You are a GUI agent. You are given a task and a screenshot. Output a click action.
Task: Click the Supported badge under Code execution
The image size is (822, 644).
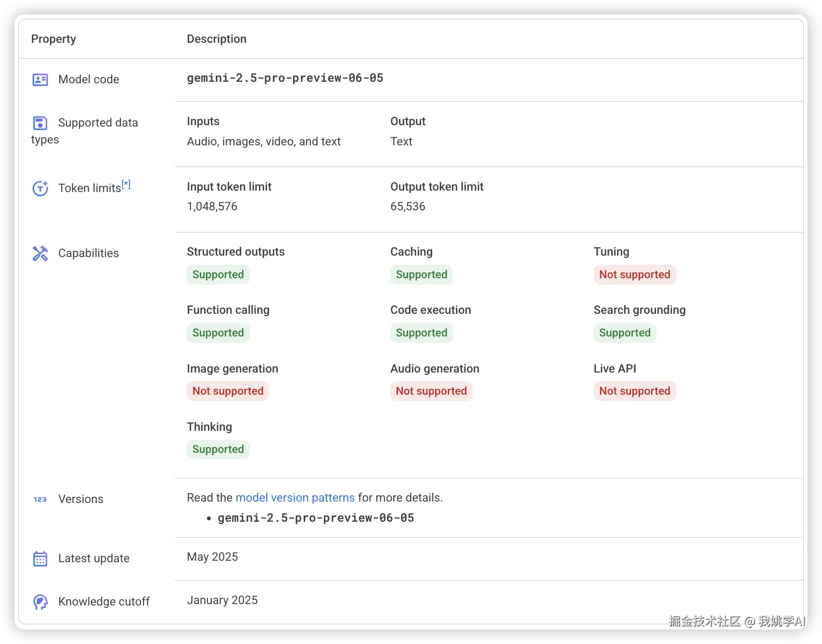421,333
